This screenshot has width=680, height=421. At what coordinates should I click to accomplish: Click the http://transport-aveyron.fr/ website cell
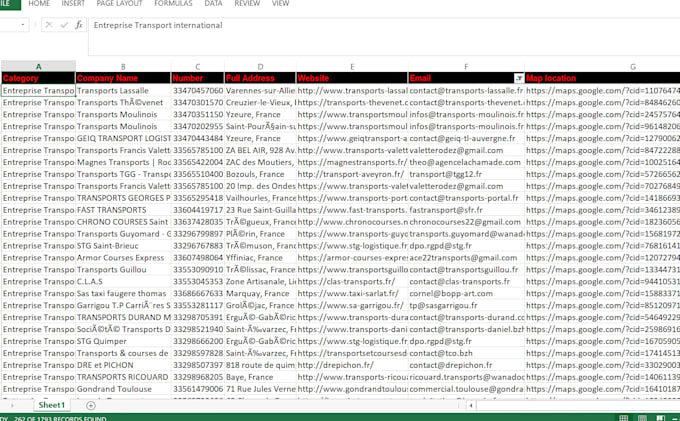click(352, 174)
